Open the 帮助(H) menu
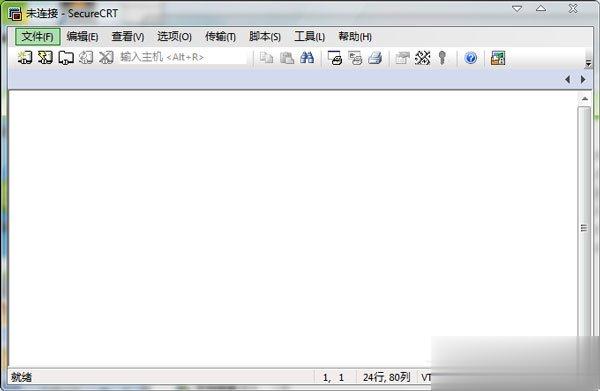 355,37
